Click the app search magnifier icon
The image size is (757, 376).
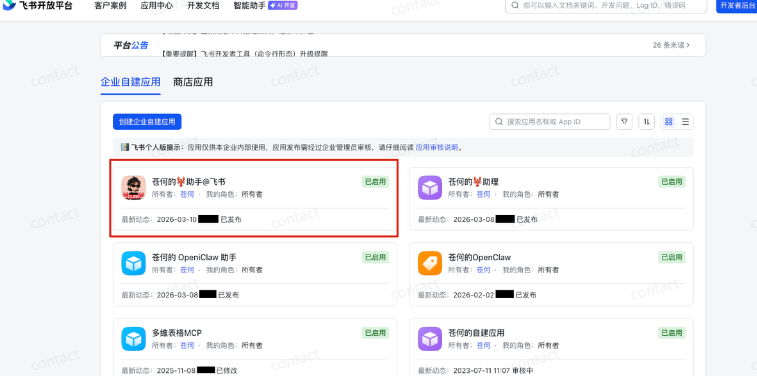click(499, 122)
